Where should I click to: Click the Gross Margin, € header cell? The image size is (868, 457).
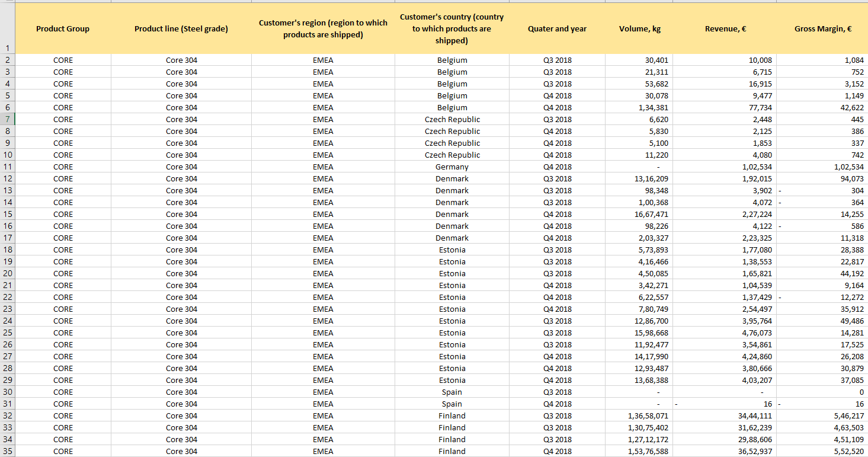coord(822,28)
